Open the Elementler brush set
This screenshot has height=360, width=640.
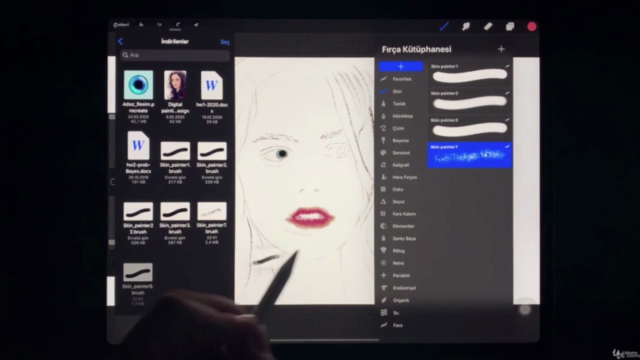tap(401, 226)
